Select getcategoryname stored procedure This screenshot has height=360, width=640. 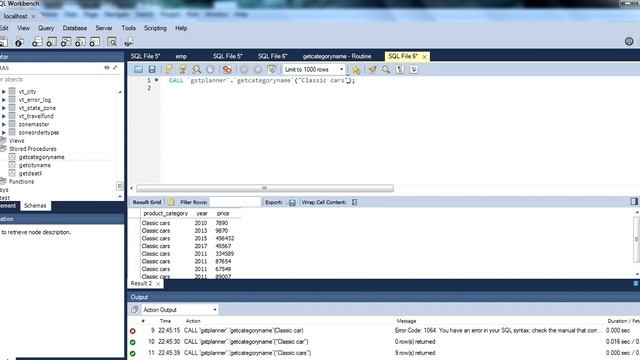point(41,157)
